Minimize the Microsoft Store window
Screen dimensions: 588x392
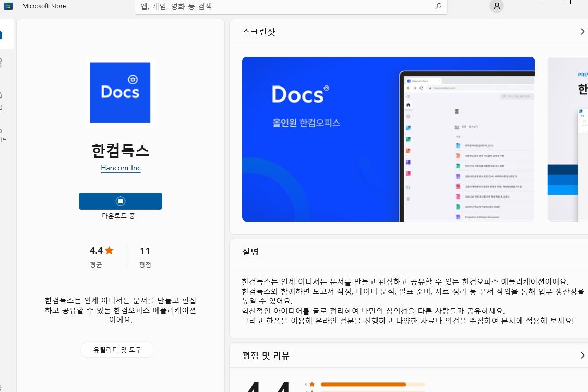(x=544, y=2)
